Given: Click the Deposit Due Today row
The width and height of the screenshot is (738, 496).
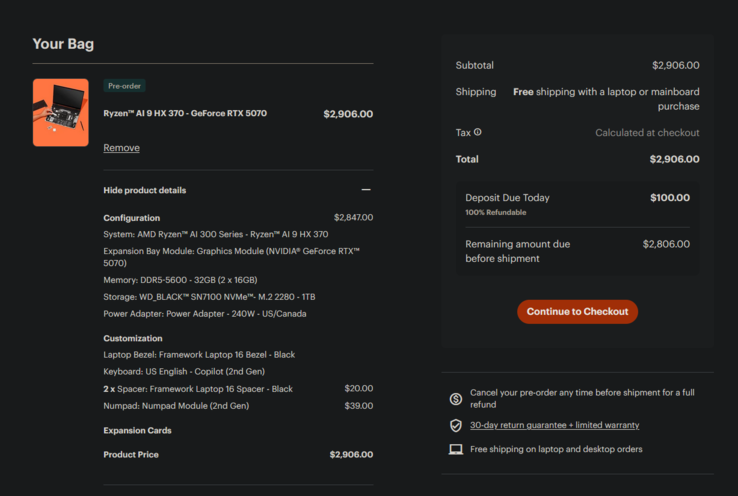Looking at the screenshot, I should (507, 198).
